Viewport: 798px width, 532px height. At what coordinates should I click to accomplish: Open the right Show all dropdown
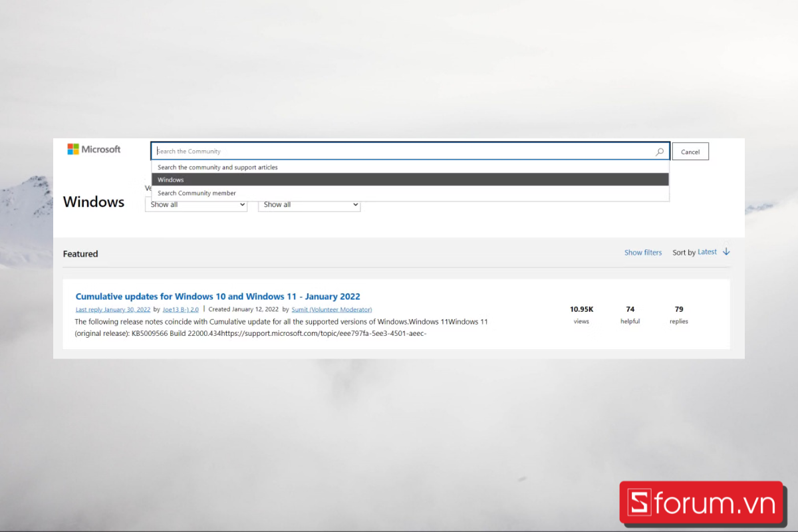309,205
